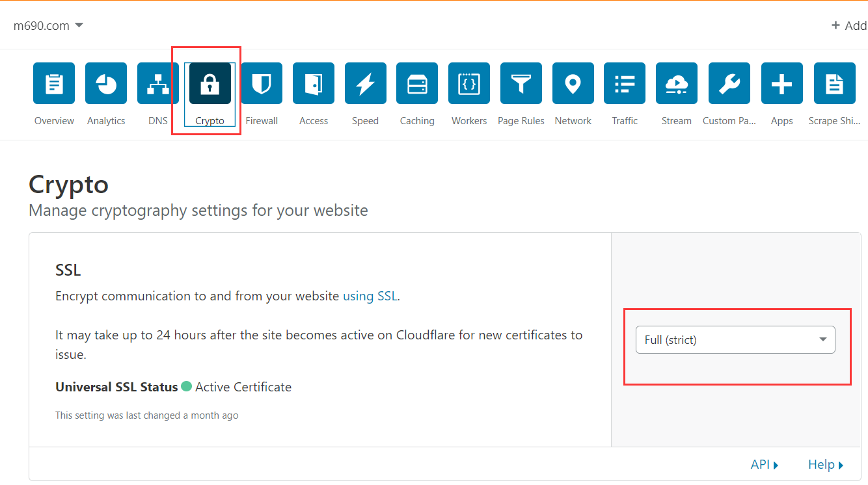Viewport: 868px width, 485px height.
Task: Click the Page Rules tab label
Action: [x=521, y=121]
